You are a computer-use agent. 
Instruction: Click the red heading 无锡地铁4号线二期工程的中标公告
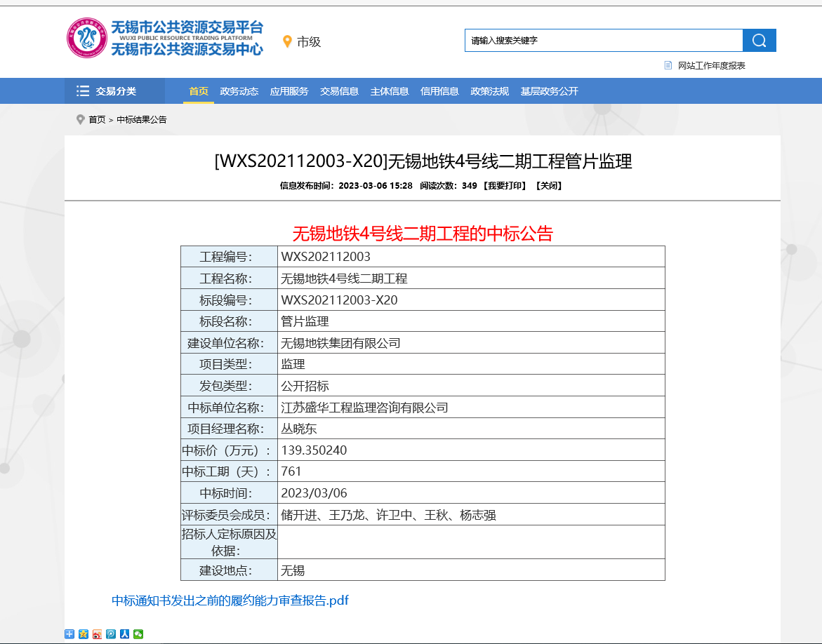pyautogui.click(x=423, y=234)
